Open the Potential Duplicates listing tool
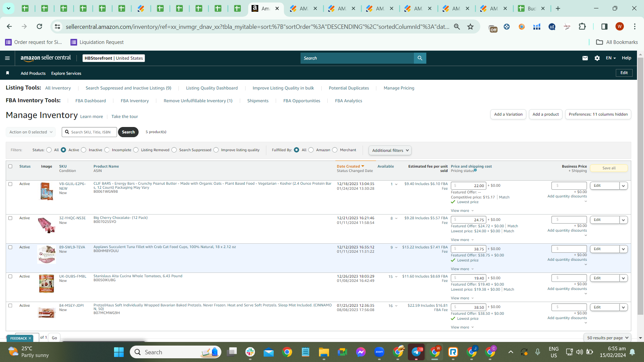Viewport: 644px width, 362px height. click(348, 88)
